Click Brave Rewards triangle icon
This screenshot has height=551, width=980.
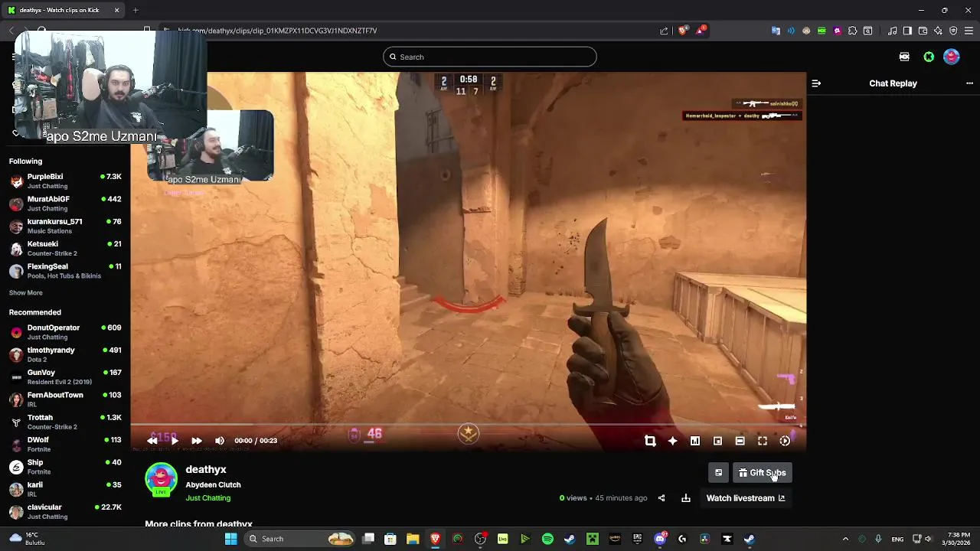click(701, 31)
